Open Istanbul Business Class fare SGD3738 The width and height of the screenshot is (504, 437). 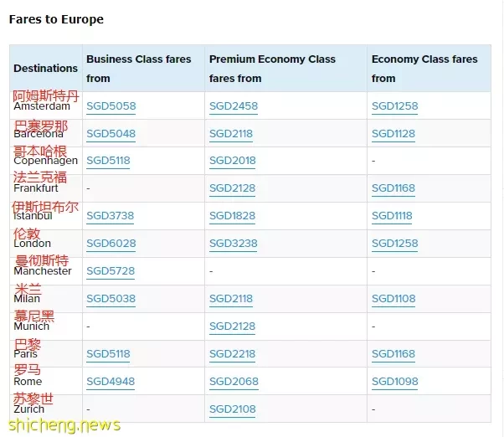coord(111,216)
